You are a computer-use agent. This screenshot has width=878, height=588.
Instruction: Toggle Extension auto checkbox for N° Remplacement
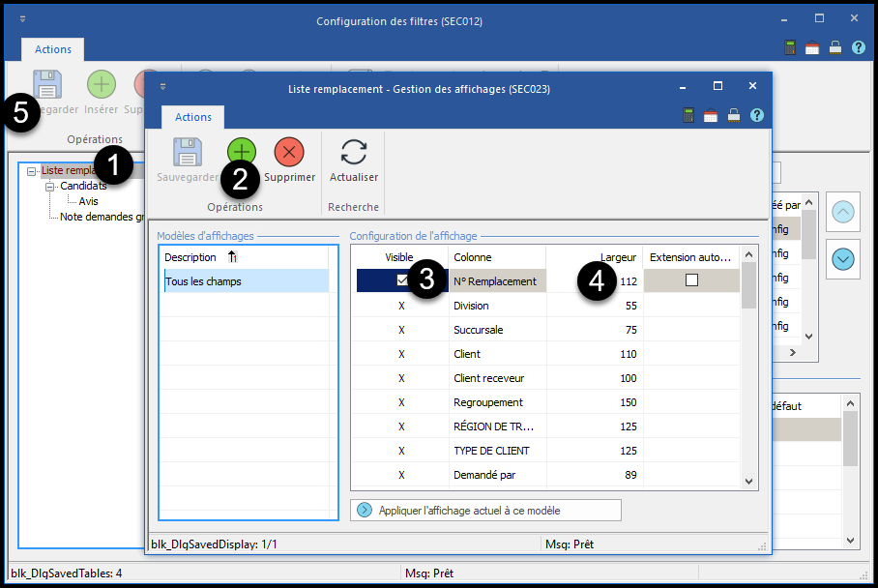[x=691, y=280]
